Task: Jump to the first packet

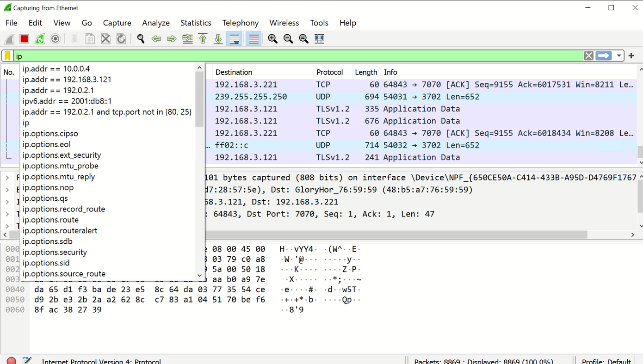Action: click(x=203, y=39)
